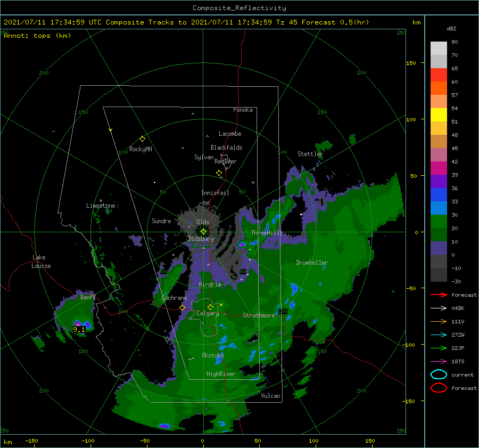Click the Ponoka city label
Viewport: 479px width, 448px height.
pyautogui.click(x=243, y=110)
